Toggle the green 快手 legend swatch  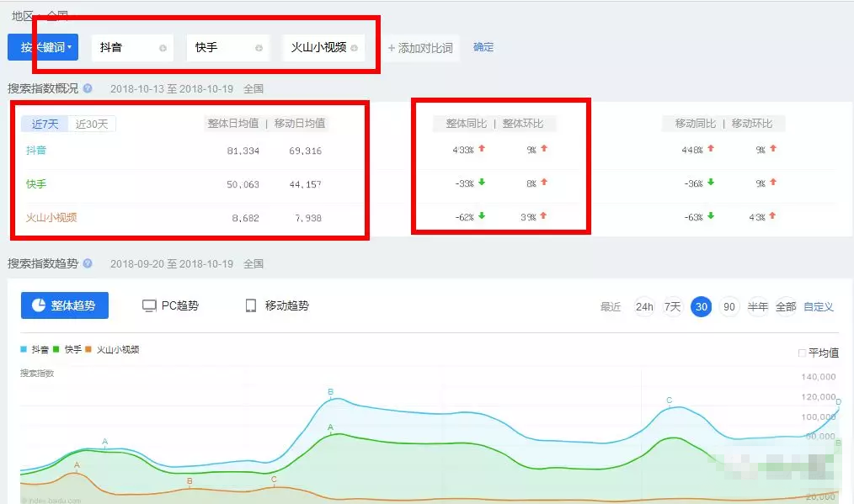[x=56, y=349]
